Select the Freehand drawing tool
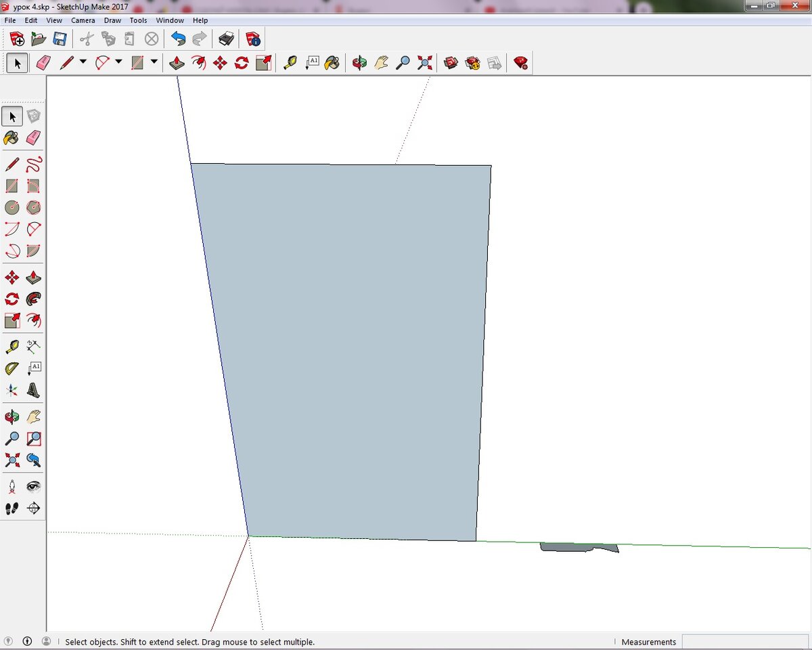The width and height of the screenshot is (812, 650). tap(33, 164)
